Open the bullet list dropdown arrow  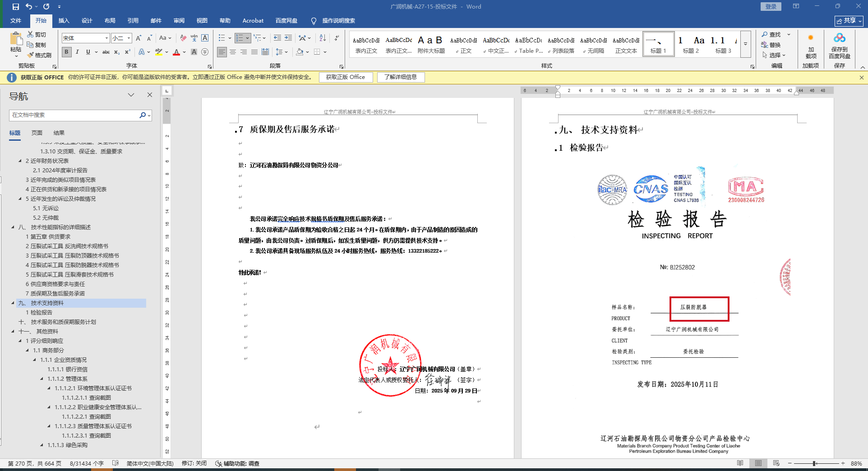[230, 38]
